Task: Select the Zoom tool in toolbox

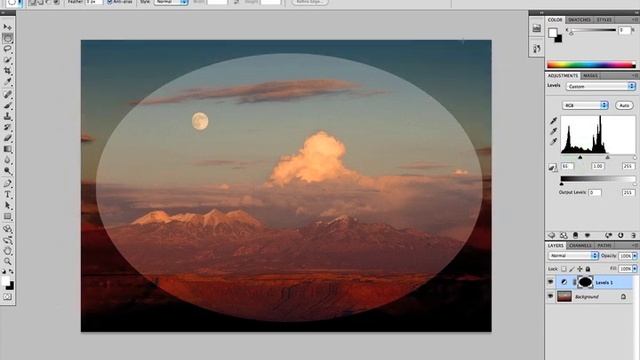Action: click(7, 262)
